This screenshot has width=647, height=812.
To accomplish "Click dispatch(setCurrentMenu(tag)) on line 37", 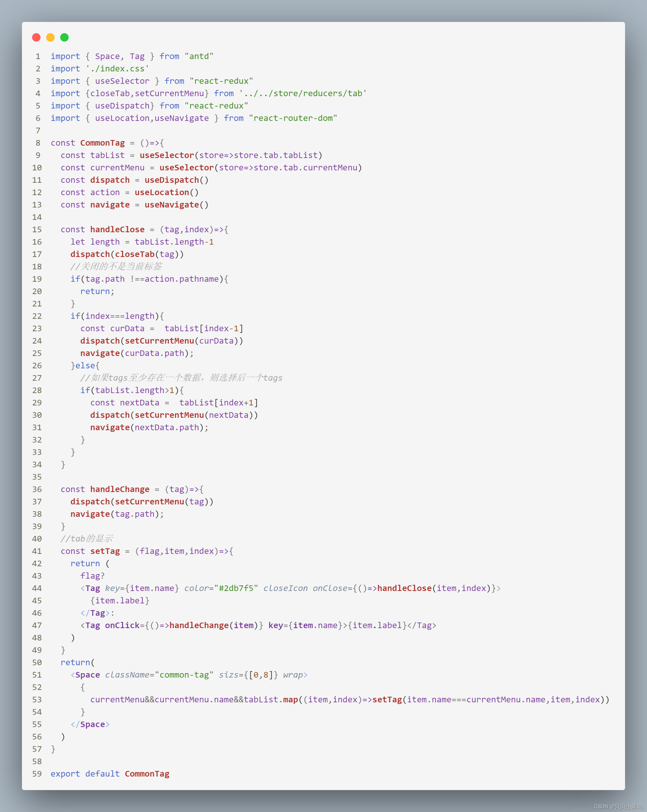I will coord(142,502).
